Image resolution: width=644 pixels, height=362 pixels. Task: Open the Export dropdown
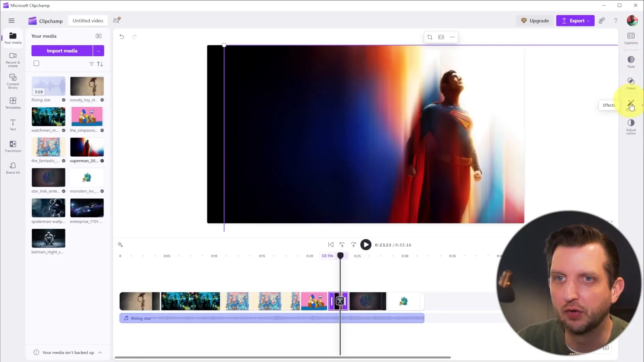coord(575,20)
